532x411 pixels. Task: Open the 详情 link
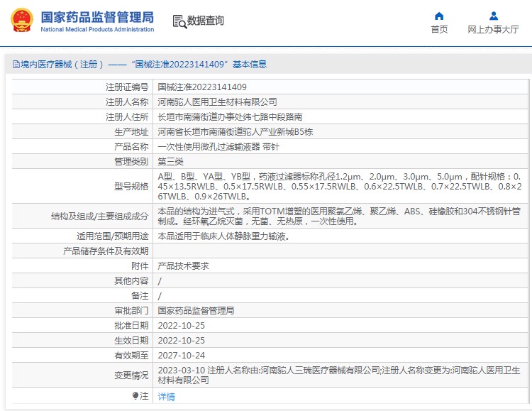[166, 396]
